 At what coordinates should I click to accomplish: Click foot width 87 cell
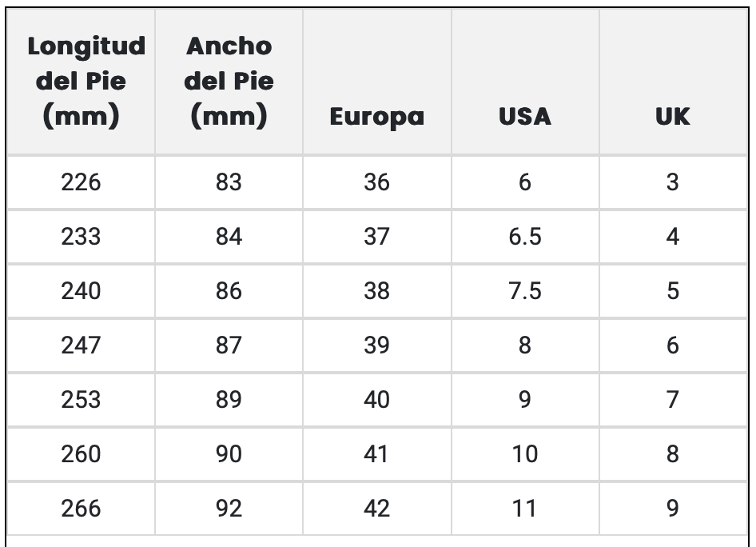click(x=229, y=345)
